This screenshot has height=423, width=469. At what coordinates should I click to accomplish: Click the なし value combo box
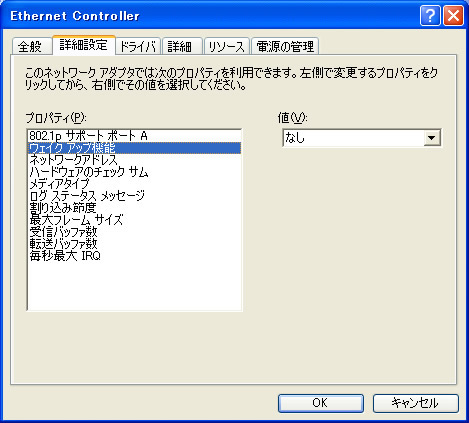tap(362, 138)
